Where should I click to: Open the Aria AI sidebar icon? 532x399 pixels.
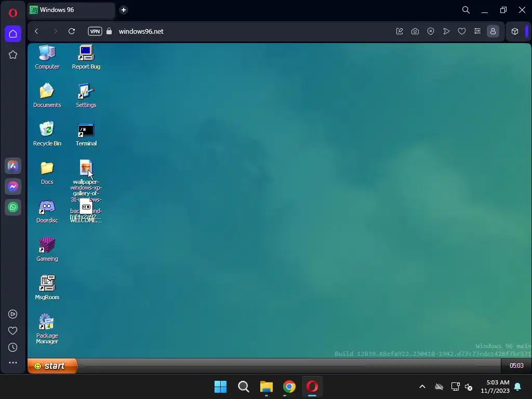click(13, 166)
